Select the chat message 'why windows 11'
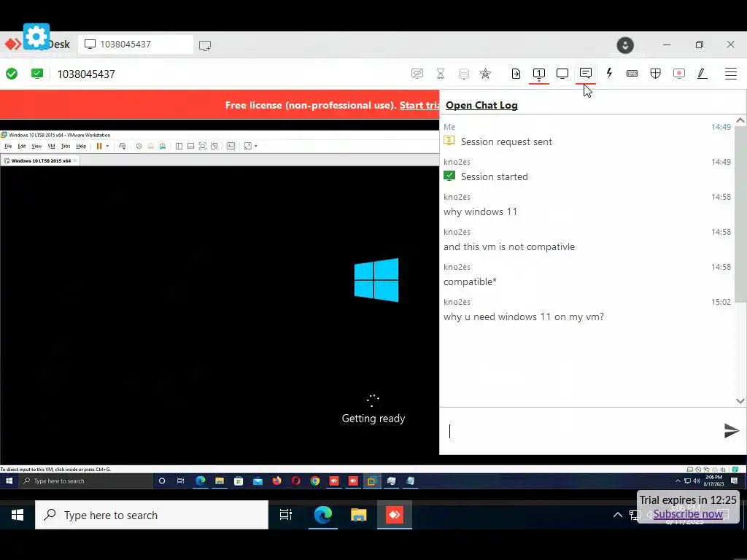 480,211
